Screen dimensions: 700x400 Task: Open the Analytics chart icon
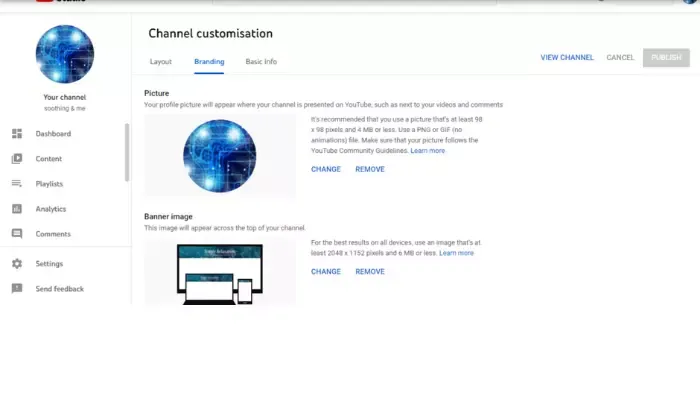click(17, 208)
